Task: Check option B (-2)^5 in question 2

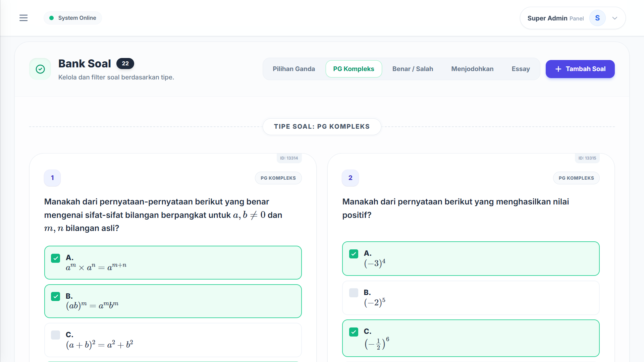Action: [x=354, y=293]
